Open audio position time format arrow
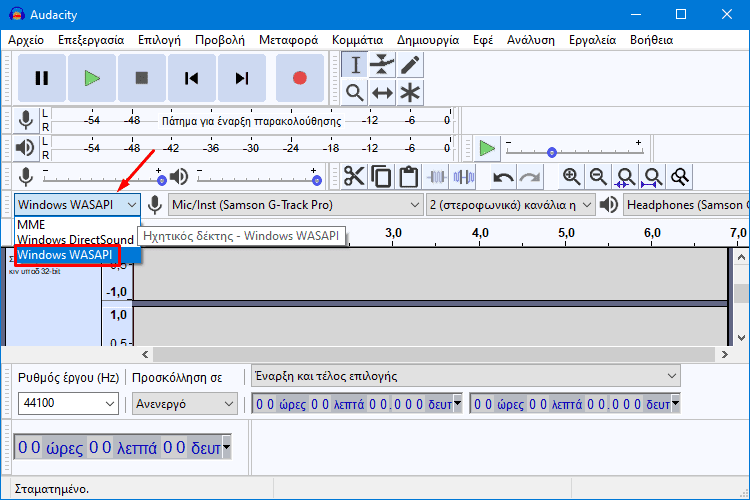 [227, 447]
